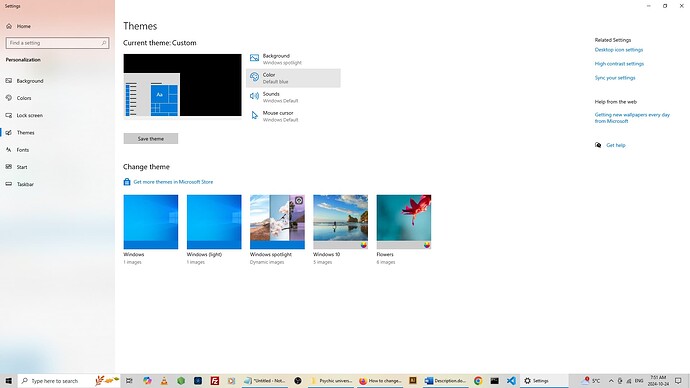
Task: Open the terminal window from the taskbar
Action: (495, 381)
